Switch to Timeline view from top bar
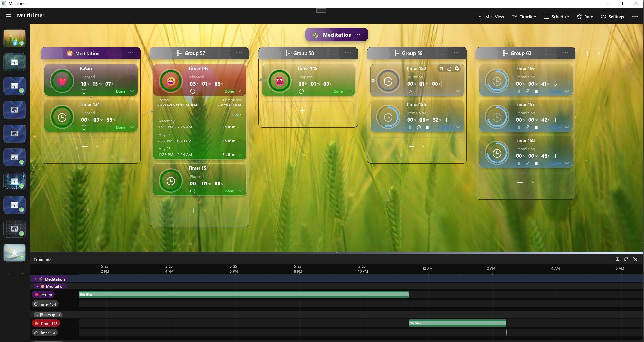 524,17
